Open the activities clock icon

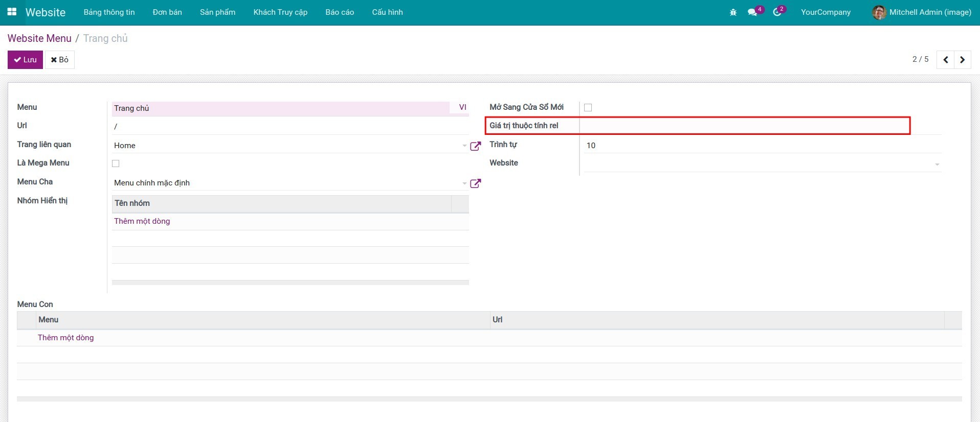(777, 12)
